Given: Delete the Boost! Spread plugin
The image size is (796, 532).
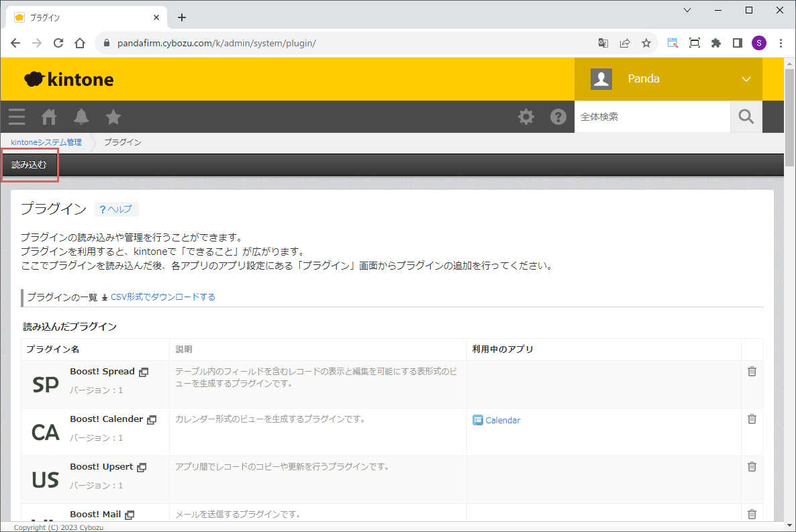Looking at the screenshot, I should [x=752, y=372].
